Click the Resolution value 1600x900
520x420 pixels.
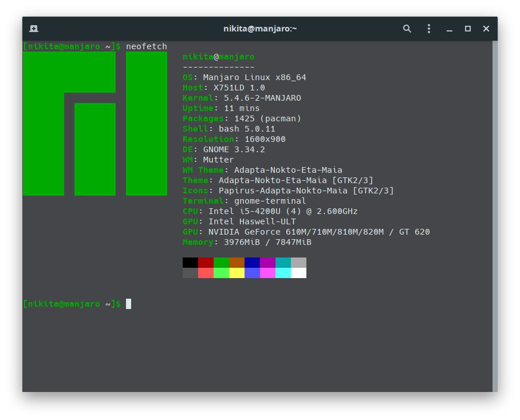click(265, 139)
